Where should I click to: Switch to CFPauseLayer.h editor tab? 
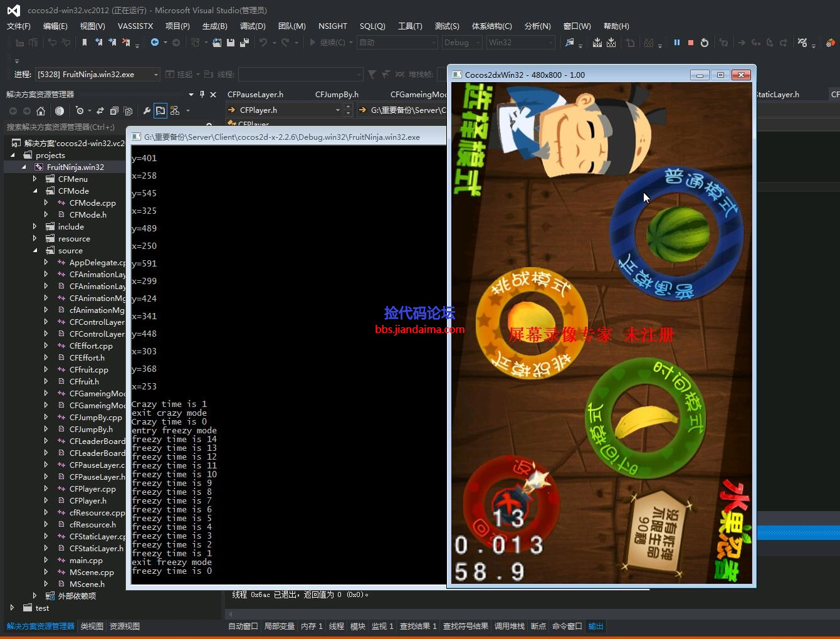255,94
